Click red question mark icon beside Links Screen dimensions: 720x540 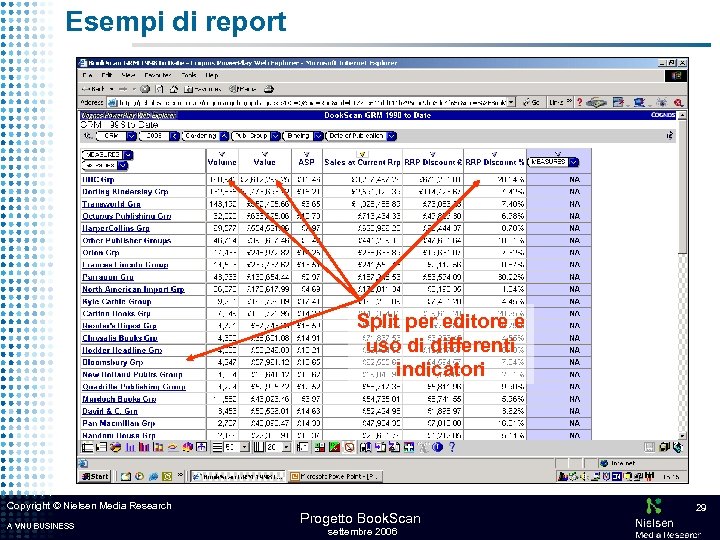[579, 102]
